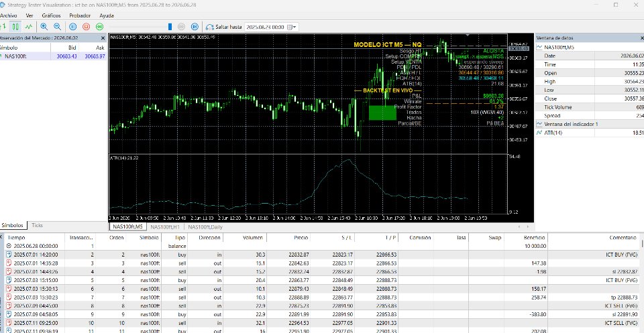Screen dimensions: 644x333
Task: Open the Gráficos menu
Action: (x=52, y=15)
